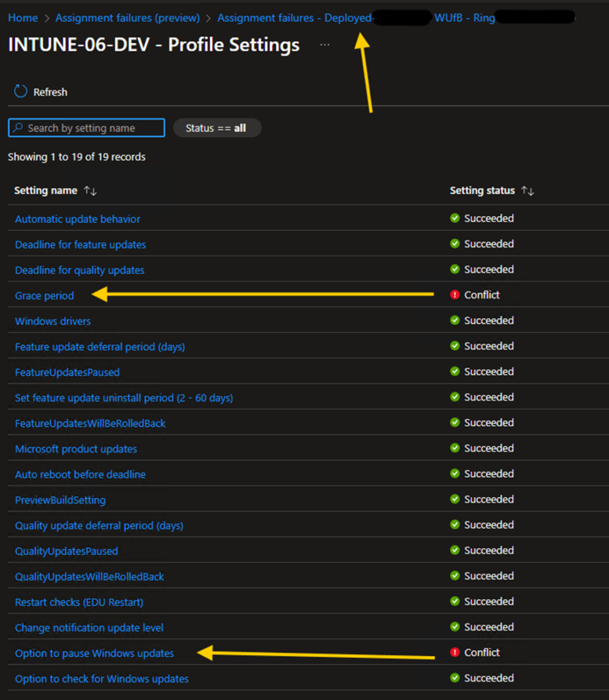This screenshot has height=700, width=609.
Task: Open the ellipsis more options menu
Action: pos(325,44)
